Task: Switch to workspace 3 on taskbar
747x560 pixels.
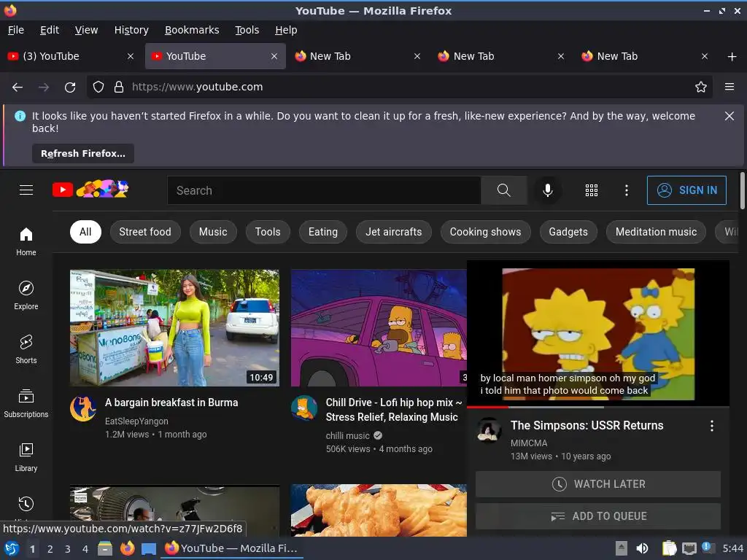Action: [x=68, y=549]
